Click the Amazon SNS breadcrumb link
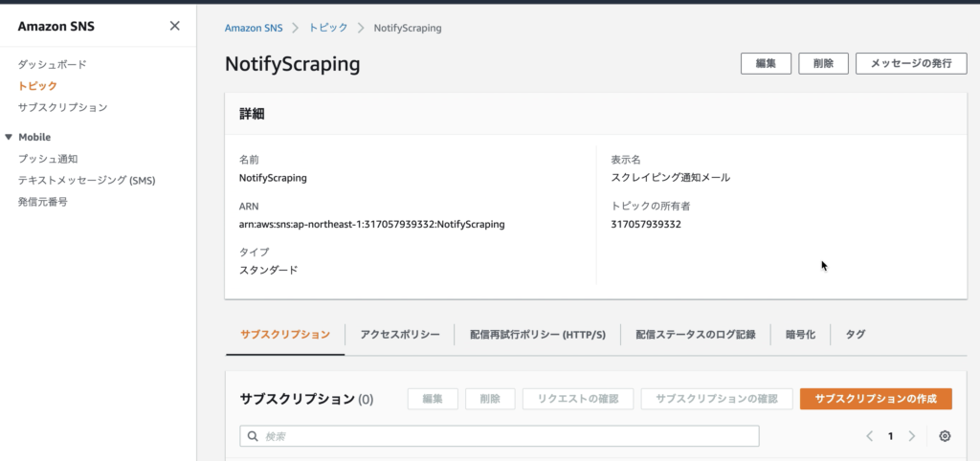This screenshot has width=980, height=461. pyautogui.click(x=254, y=28)
